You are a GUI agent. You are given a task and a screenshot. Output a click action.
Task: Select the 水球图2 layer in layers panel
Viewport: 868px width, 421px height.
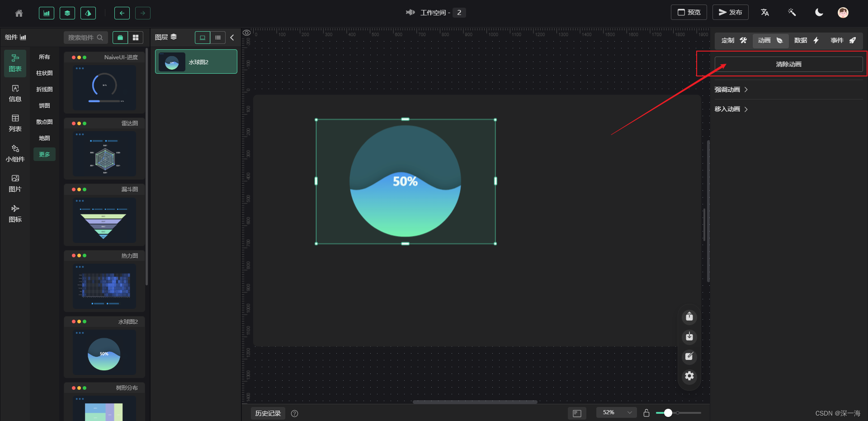click(196, 61)
